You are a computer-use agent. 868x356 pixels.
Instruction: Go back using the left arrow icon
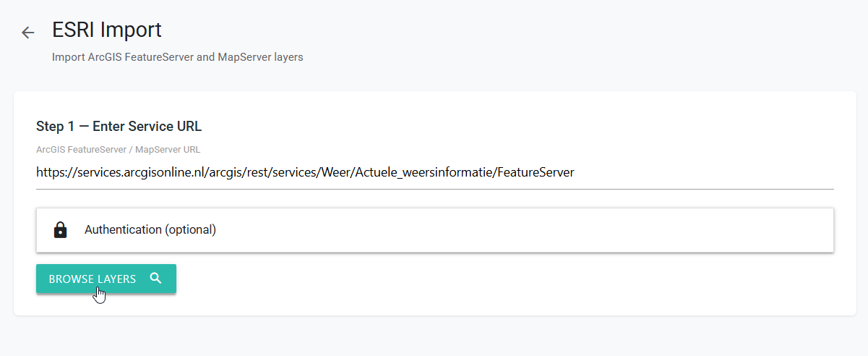click(28, 33)
